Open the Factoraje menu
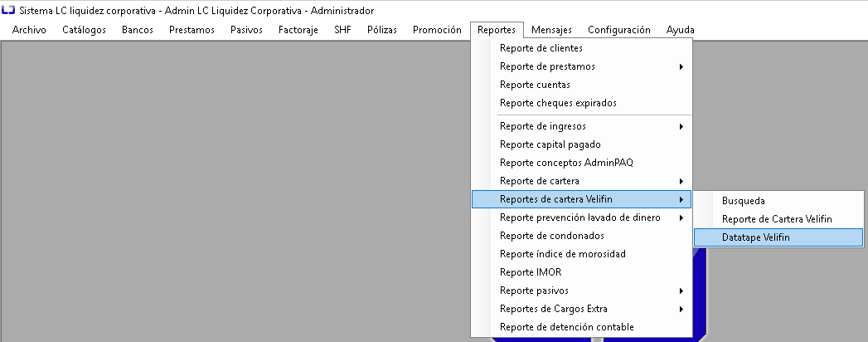This screenshot has height=342, width=868. (x=298, y=30)
